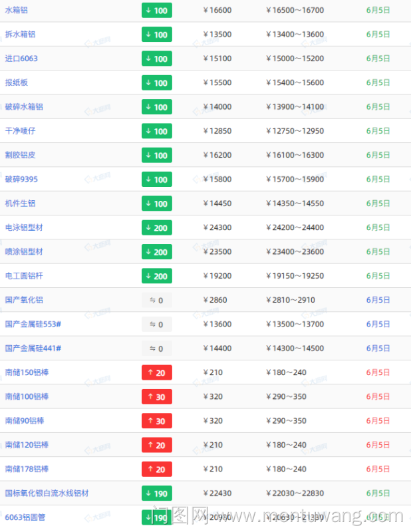Open the 机件生铝 product link
411x532 pixels.
(x=21, y=203)
